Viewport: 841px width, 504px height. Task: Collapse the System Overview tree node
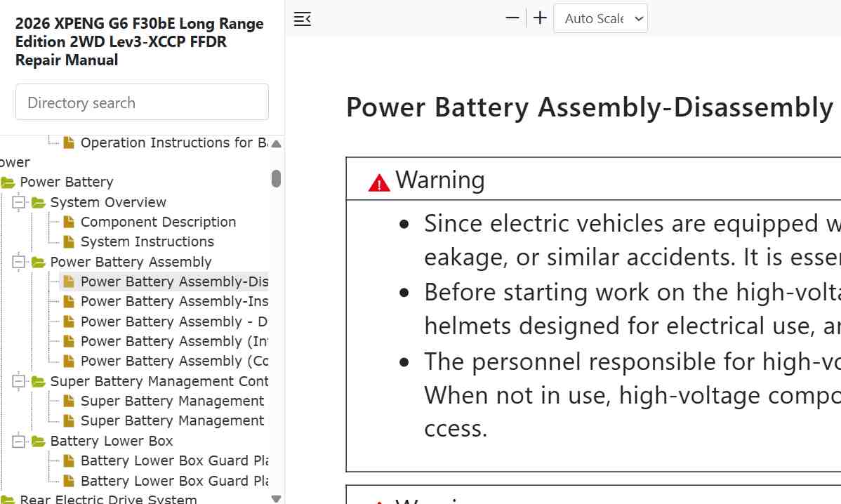point(19,202)
